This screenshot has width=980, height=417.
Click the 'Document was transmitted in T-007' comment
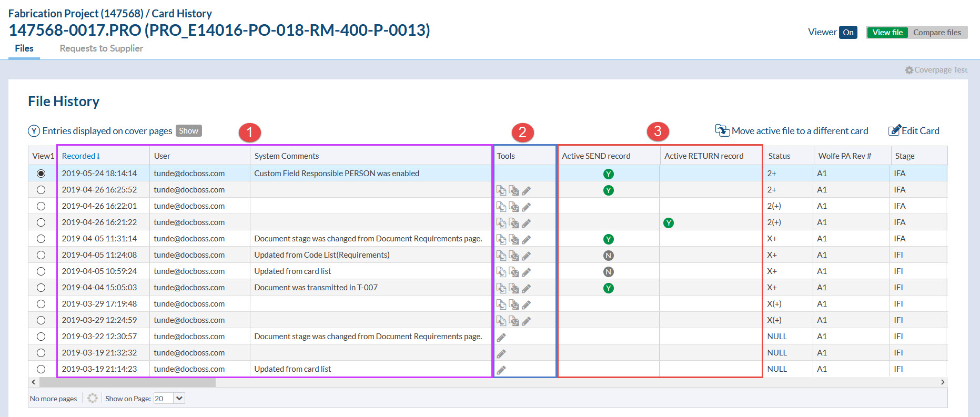tap(316, 288)
